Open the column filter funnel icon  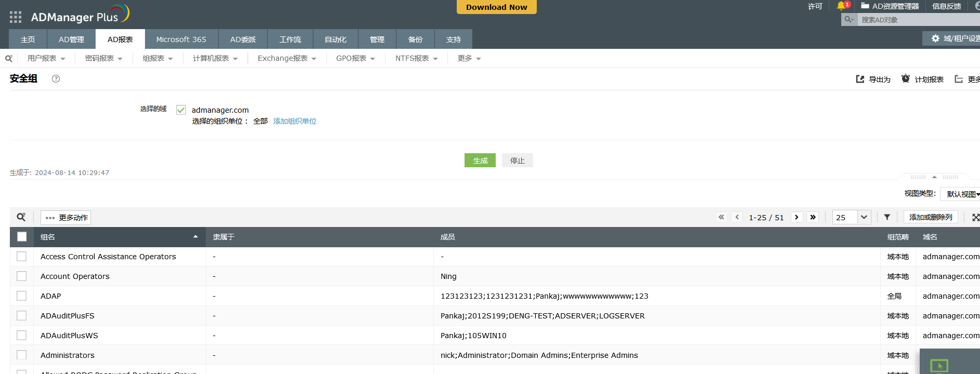click(x=887, y=217)
